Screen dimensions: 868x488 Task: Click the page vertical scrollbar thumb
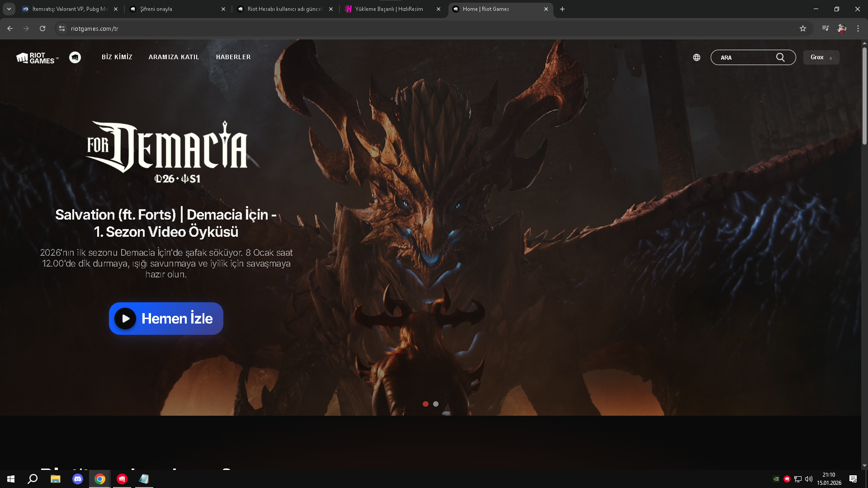[864, 96]
